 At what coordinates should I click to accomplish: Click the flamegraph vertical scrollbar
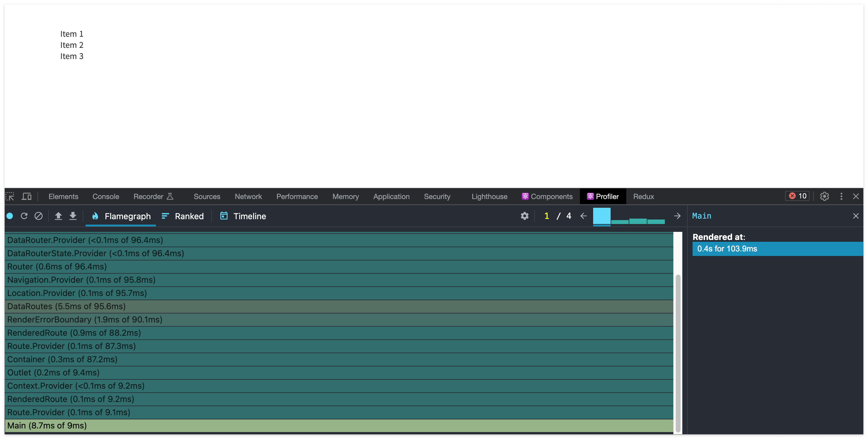(678, 353)
